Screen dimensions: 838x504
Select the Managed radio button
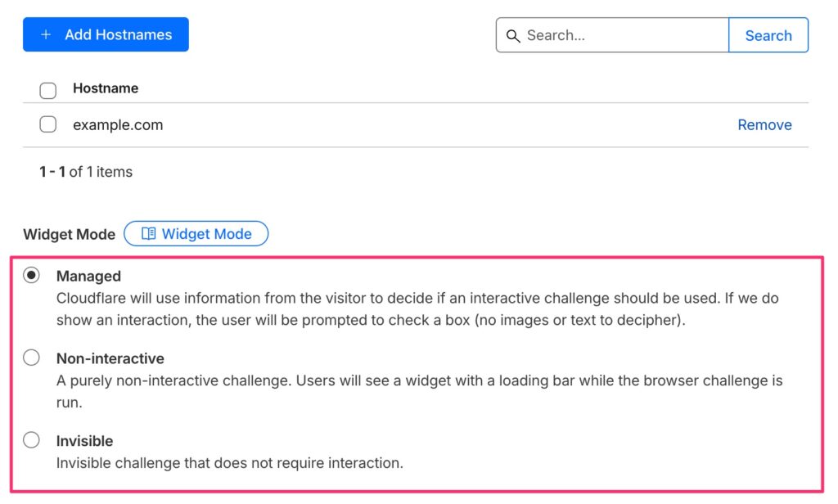pyautogui.click(x=31, y=276)
